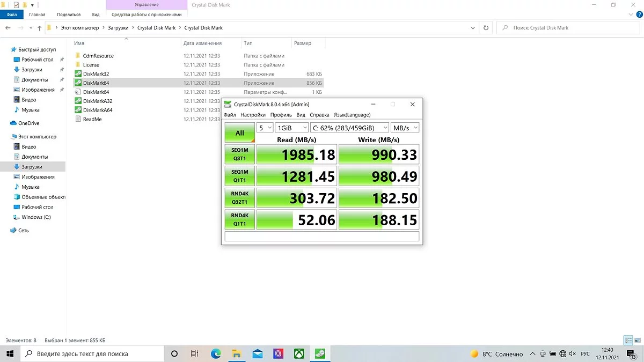Open the MB/s unit dropdown
The image size is (644, 362).
405,128
